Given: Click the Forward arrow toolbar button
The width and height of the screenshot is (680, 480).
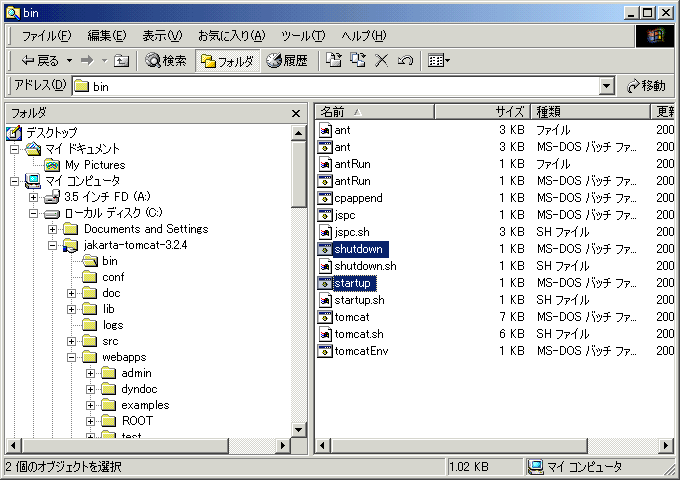Looking at the screenshot, I should 87,61.
